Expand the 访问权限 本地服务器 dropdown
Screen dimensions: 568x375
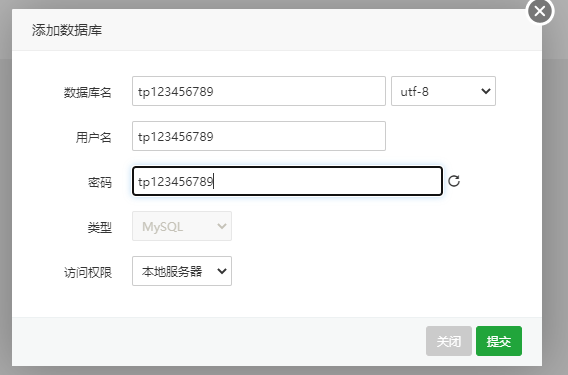[182, 271]
